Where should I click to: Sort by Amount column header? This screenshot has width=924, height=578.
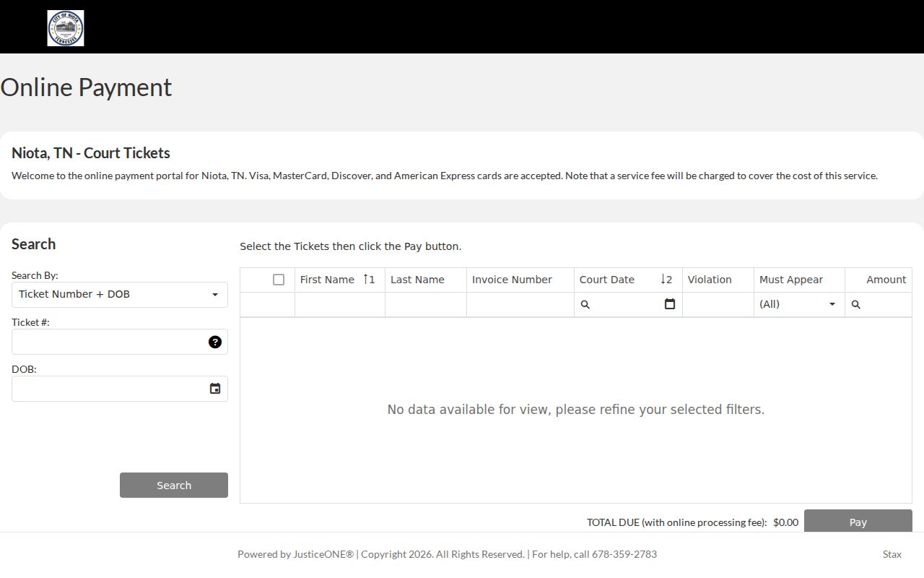[879, 280]
